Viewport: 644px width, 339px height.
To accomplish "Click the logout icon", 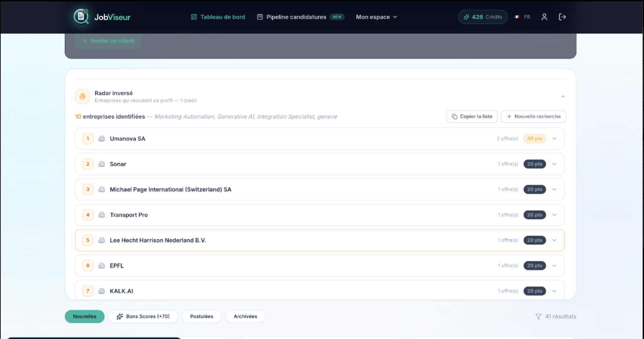I will tap(562, 17).
